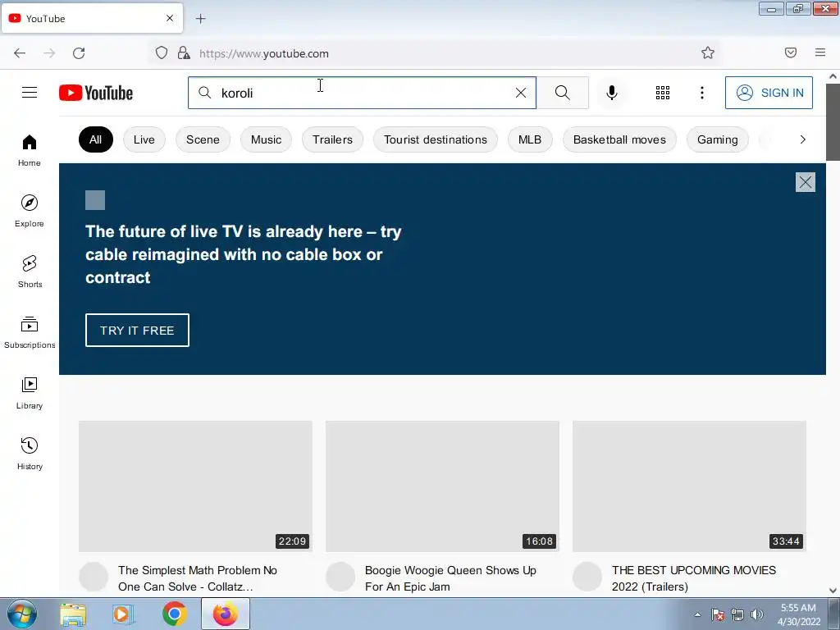Click channel avatar beside Boogie Woogie video
Screen dimensions: 840x630
tap(340, 577)
